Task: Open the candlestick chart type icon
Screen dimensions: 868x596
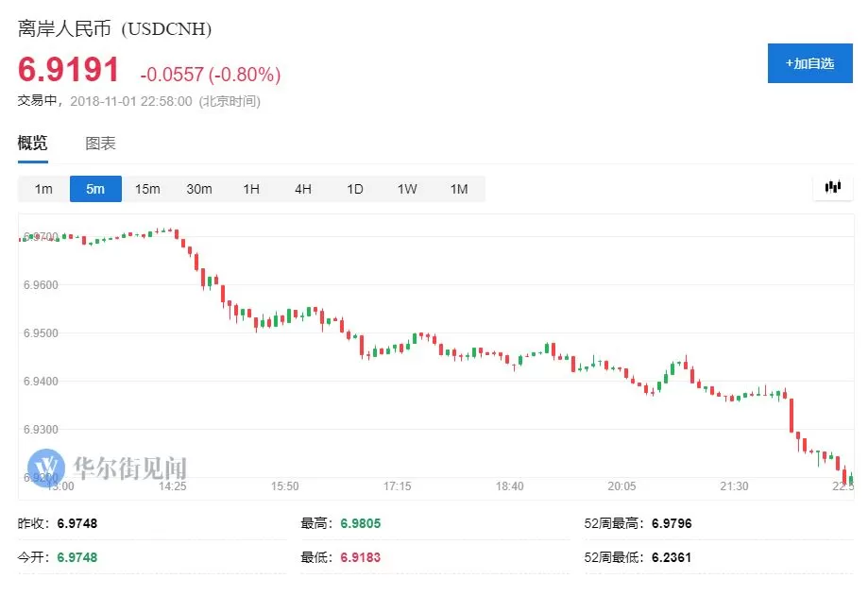Action: 832,188
